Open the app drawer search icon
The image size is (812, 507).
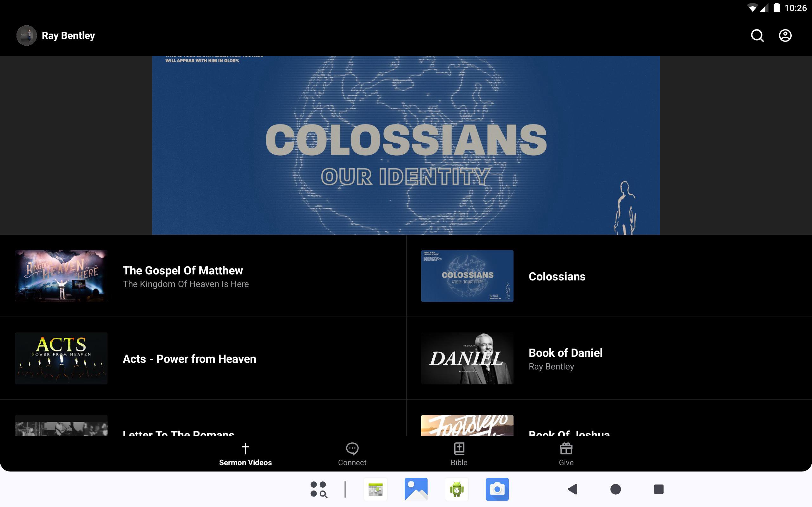click(x=318, y=489)
